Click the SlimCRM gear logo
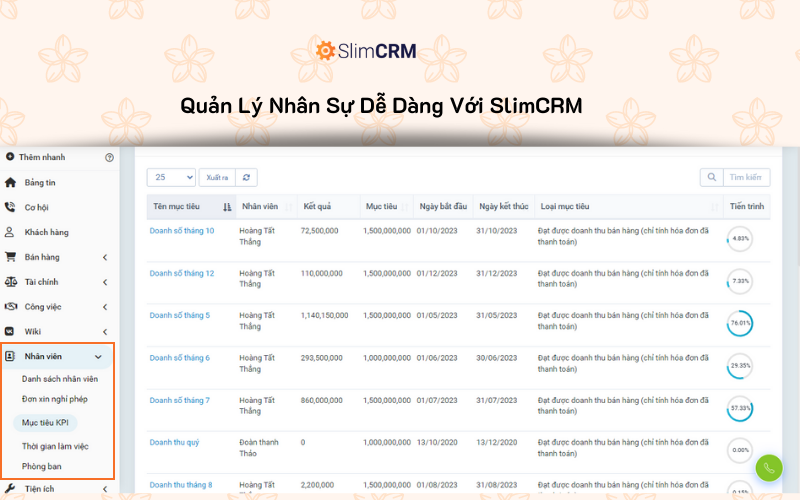The width and height of the screenshot is (800, 500). [x=325, y=51]
